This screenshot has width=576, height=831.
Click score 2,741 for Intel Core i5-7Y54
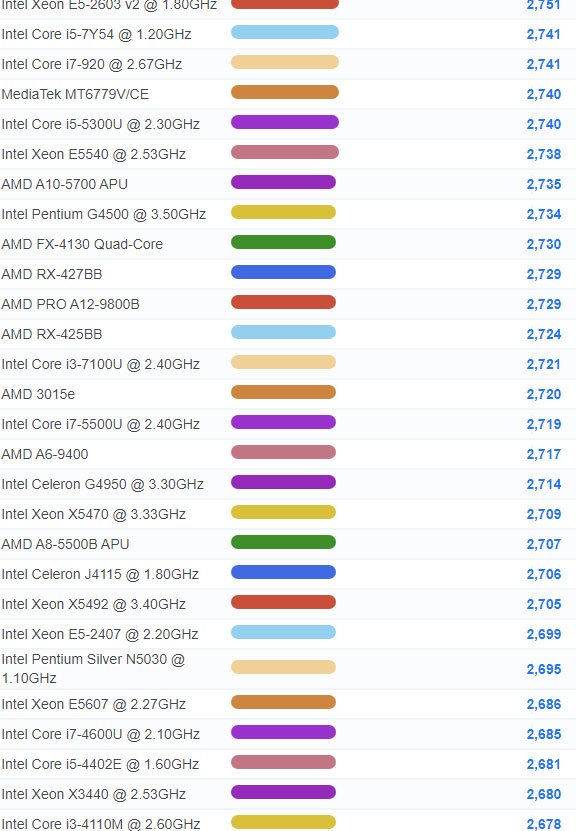[544, 34]
